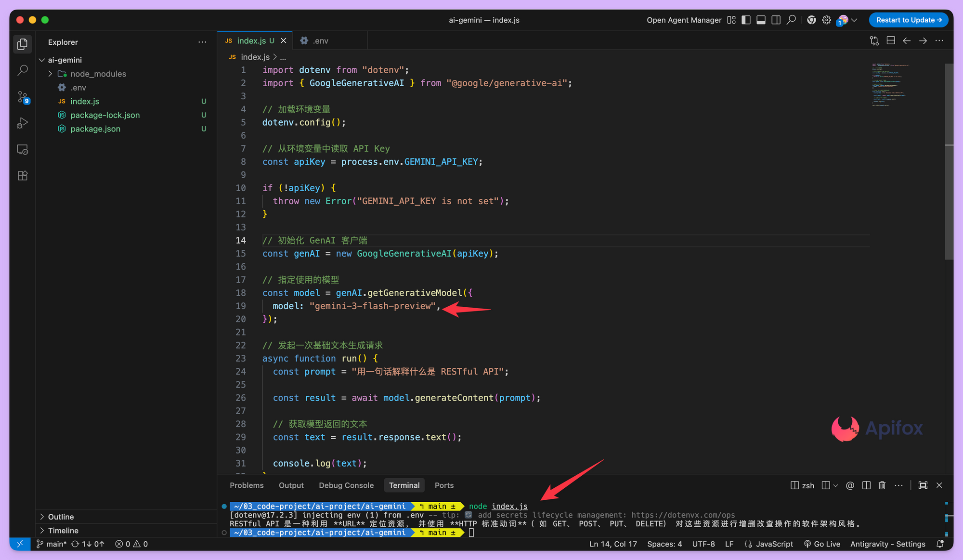Switch to the .env editor tab
Viewport: 963px width, 560px height.
point(320,41)
